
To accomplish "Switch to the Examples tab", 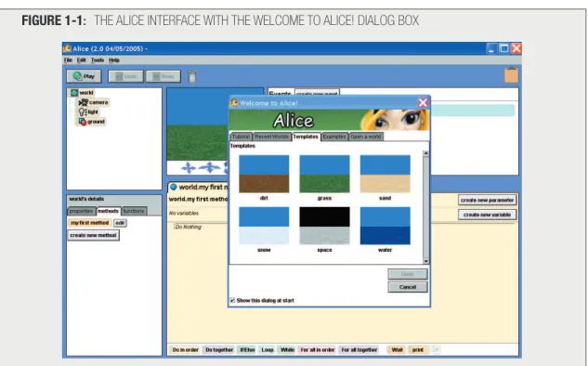I will [334, 137].
